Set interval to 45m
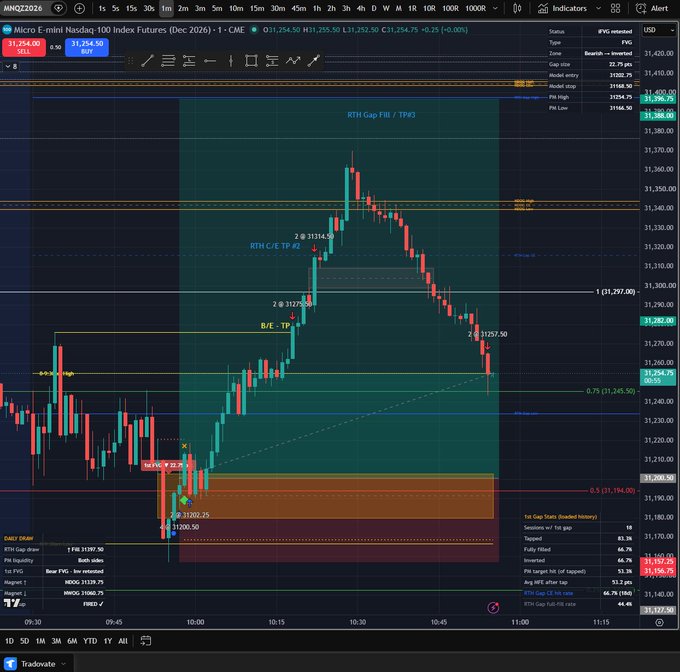680x672 pixels. 298,8
